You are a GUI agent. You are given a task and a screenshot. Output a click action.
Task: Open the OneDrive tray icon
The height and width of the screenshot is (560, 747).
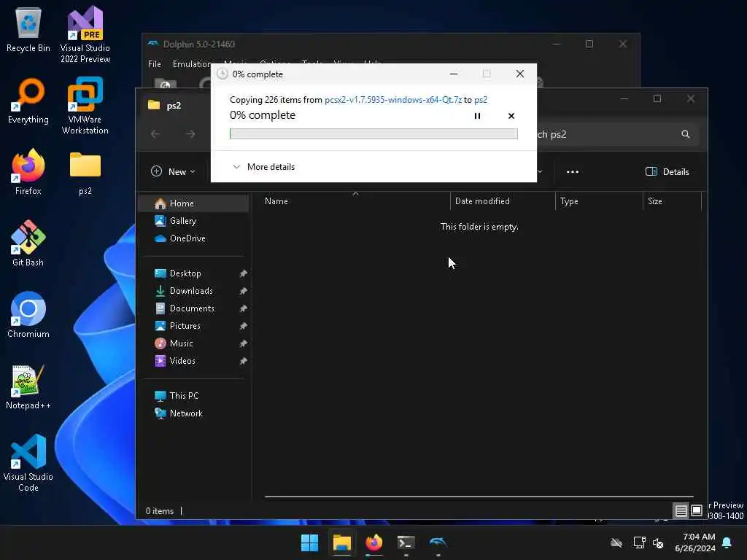(616, 542)
